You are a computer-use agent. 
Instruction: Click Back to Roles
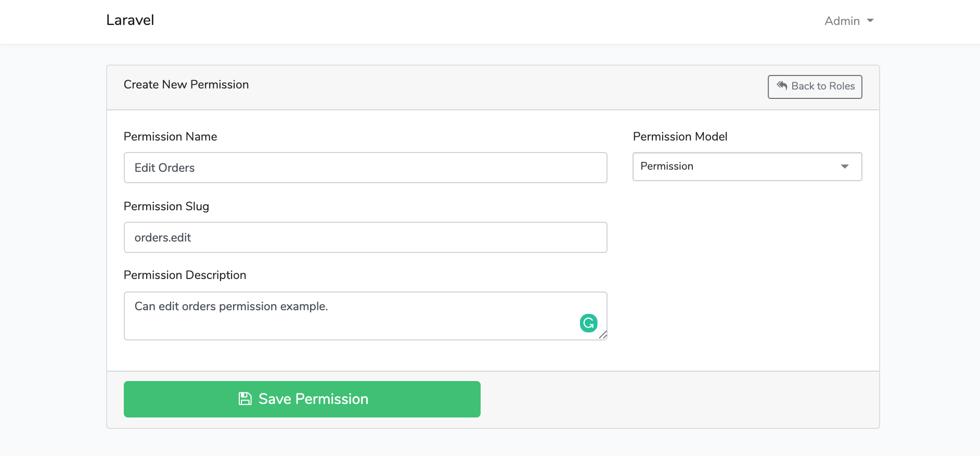[815, 86]
